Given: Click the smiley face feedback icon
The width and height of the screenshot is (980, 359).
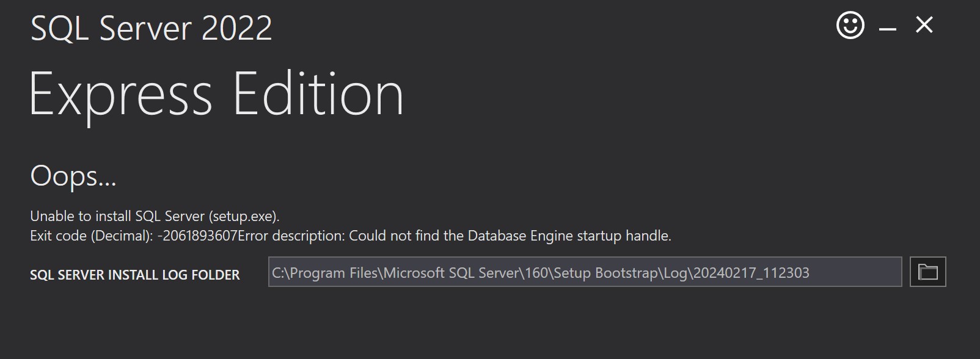Looking at the screenshot, I should 850,26.
